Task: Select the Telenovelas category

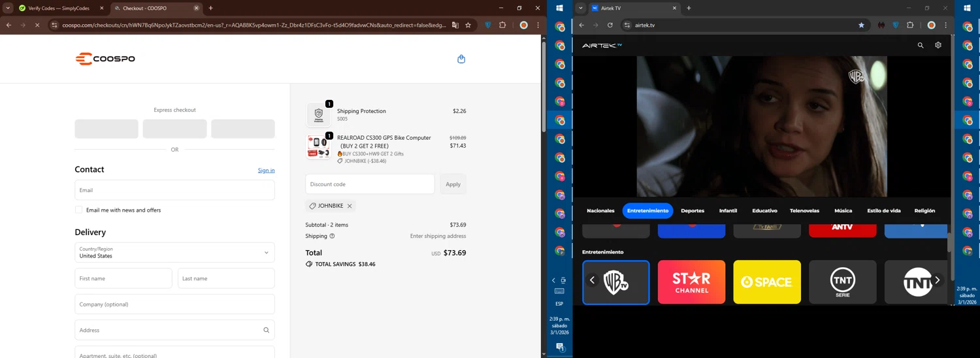Action: tap(804, 211)
